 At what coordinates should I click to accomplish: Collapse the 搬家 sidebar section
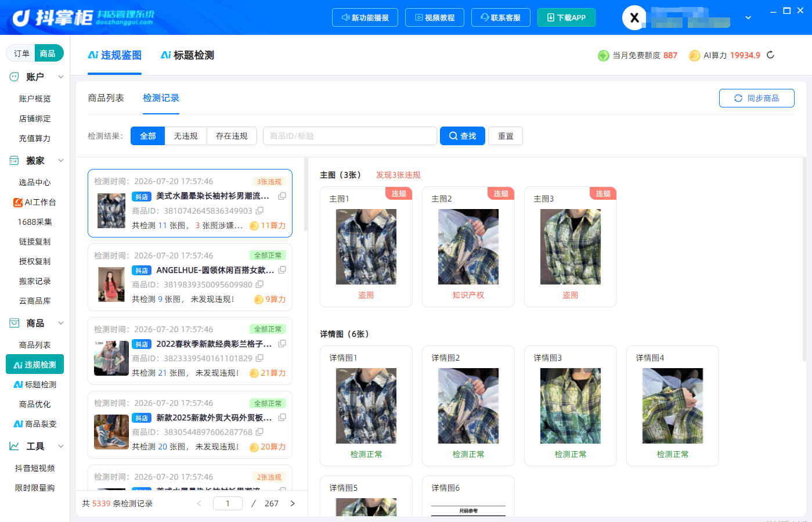pyautogui.click(x=61, y=160)
